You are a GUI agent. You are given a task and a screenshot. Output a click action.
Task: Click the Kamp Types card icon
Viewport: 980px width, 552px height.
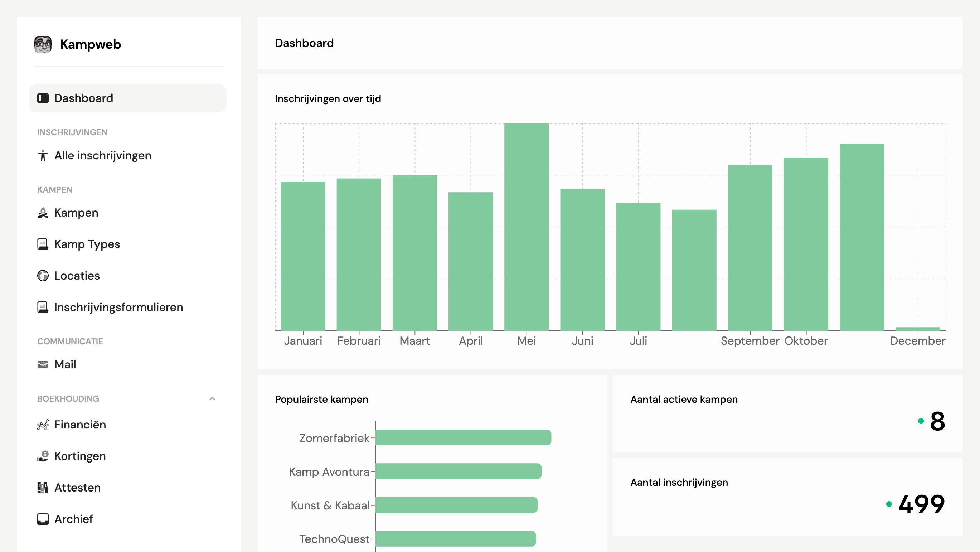pos(43,244)
